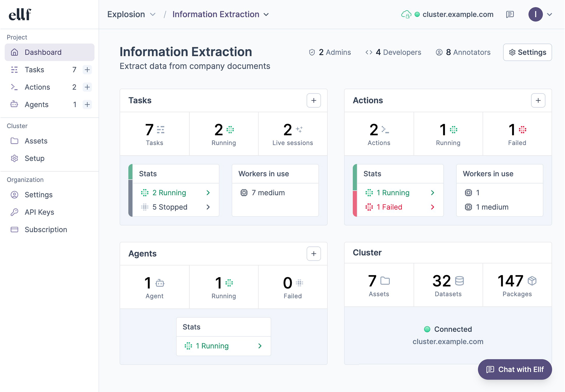Click the cloud cluster status icon
The image size is (565, 392).
pos(406,14)
